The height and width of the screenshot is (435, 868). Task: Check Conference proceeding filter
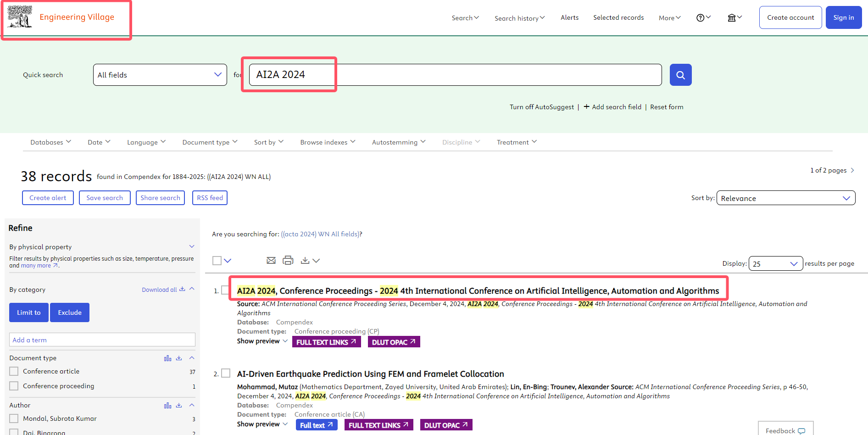[14, 386]
